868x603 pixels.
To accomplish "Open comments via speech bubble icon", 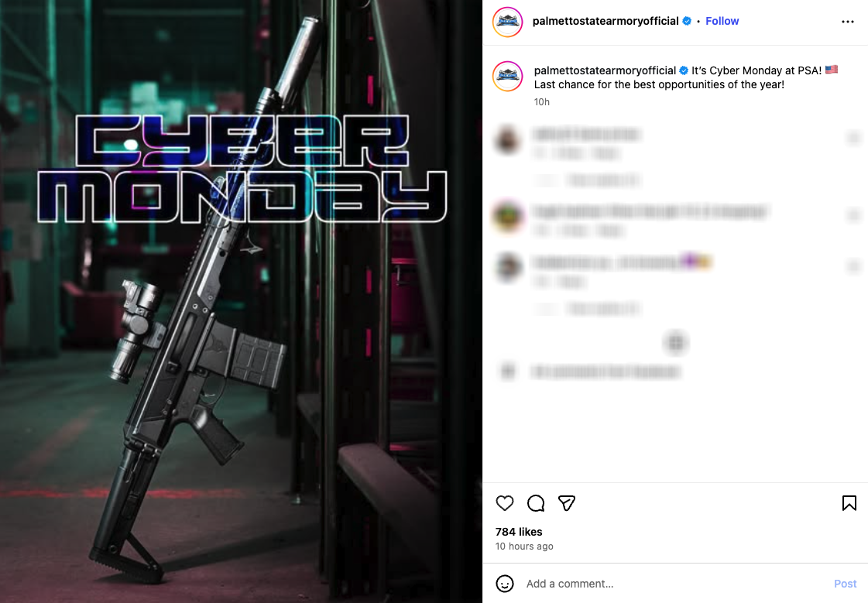I will [535, 503].
